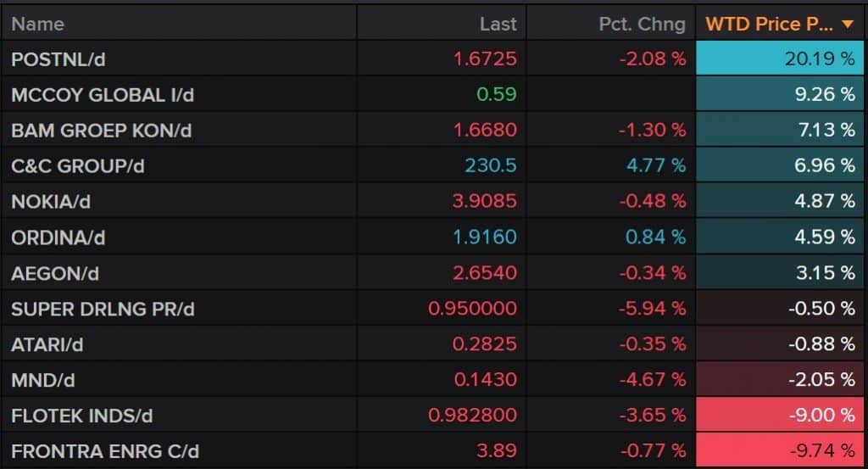The image size is (868, 469).
Task: Click the ORDINA/d name
Action: coord(58,237)
